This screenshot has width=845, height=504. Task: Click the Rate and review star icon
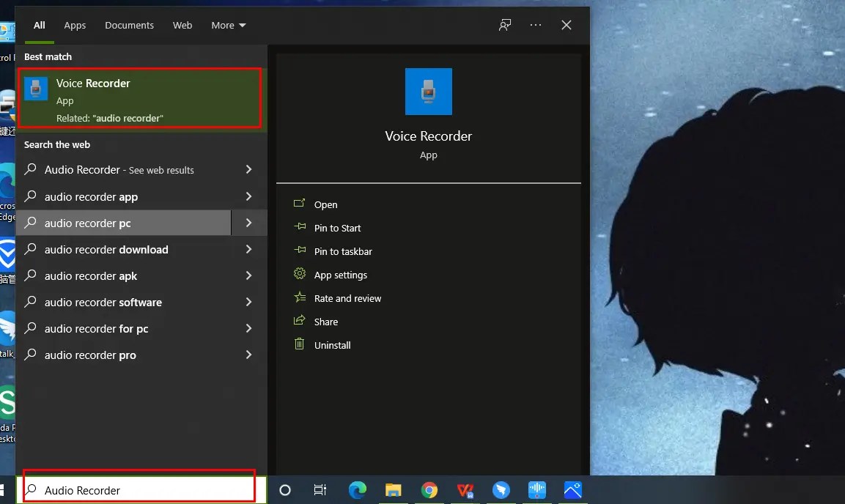(x=299, y=298)
